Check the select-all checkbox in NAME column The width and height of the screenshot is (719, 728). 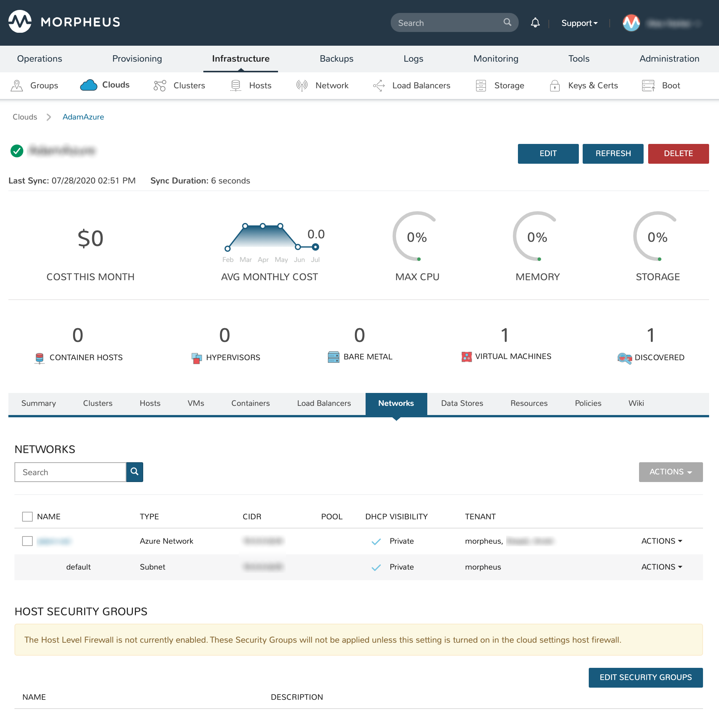coord(27,517)
